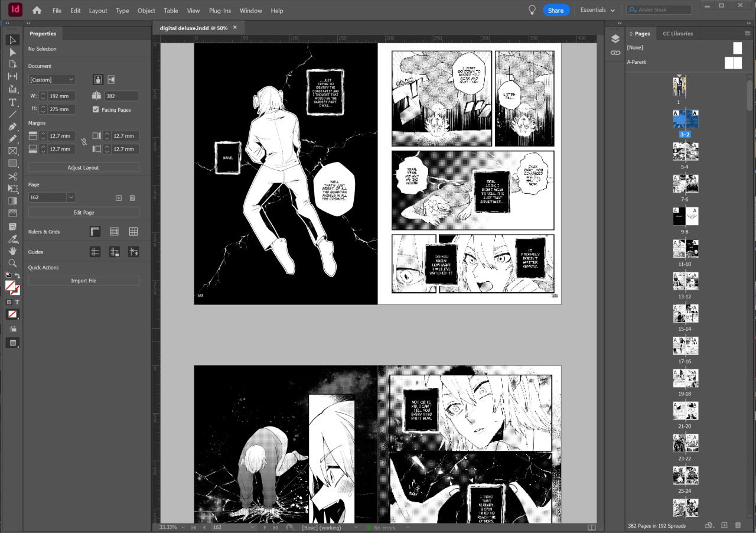The width and height of the screenshot is (756, 533).
Task: Open the 33.33% zoom level dropdown
Action: (183, 527)
